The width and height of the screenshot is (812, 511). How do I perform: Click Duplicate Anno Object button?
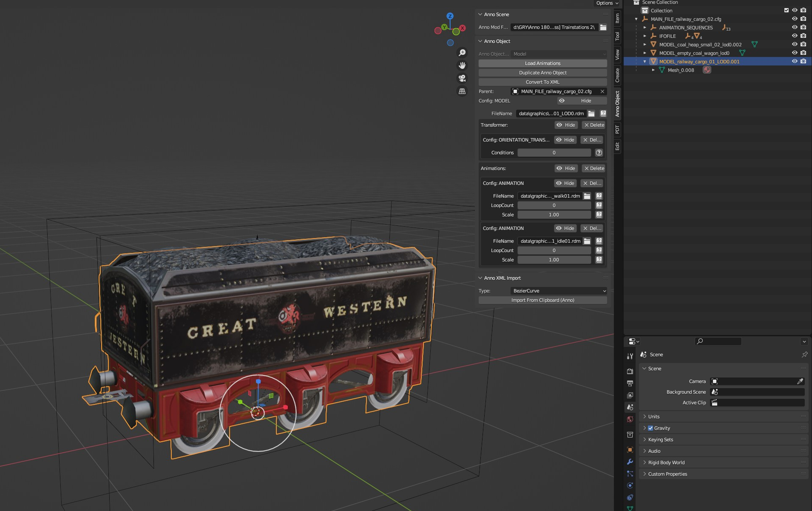click(x=542, y=73)
